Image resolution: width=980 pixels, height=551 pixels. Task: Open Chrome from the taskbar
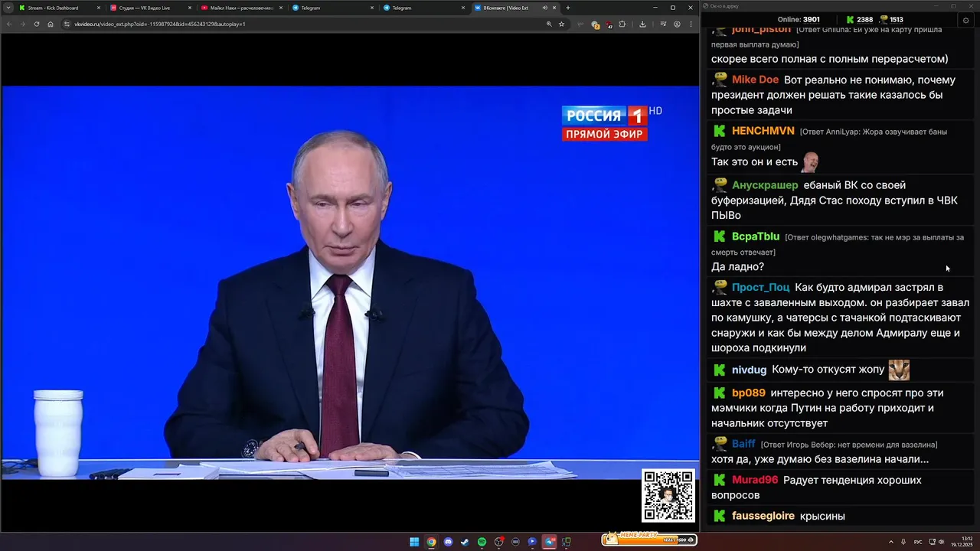(431, 542)
